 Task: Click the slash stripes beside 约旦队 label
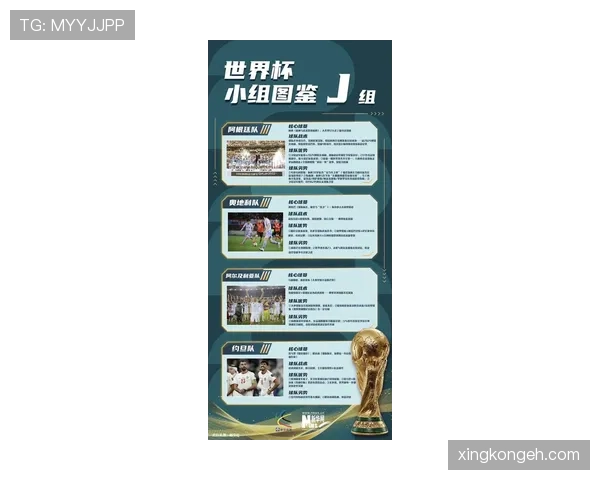click(266, 348)
